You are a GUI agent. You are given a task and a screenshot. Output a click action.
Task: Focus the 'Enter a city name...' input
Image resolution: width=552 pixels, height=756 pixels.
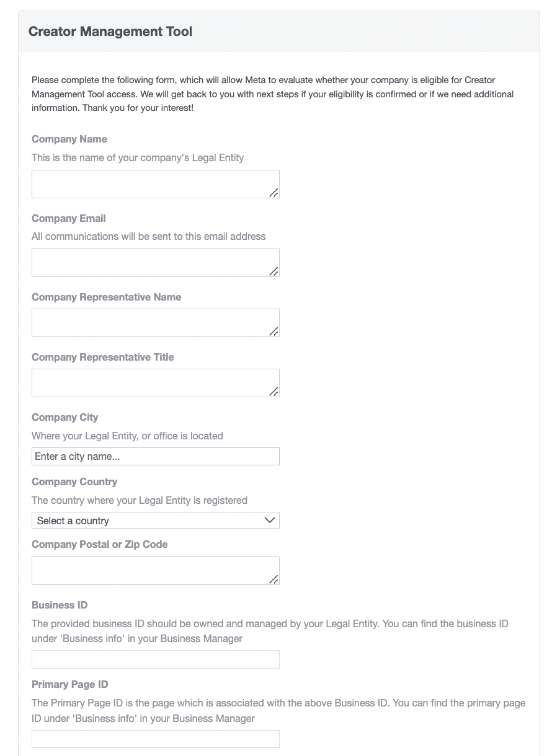155,457
